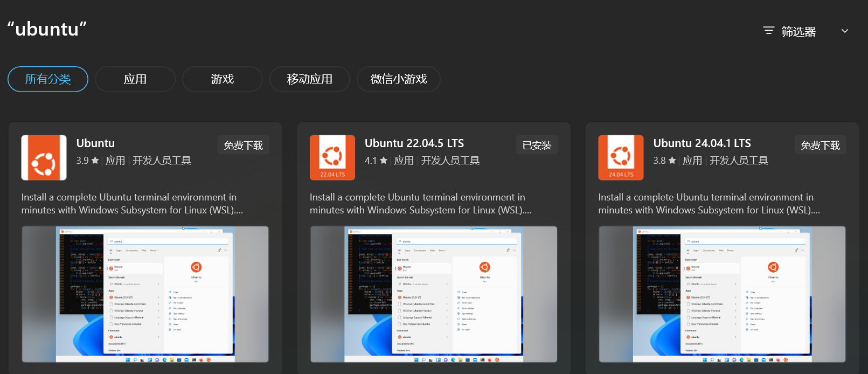Open the Ubuntu 22.04.5 LTS app icon
868x374 pixels.
(x=332, y=157)
